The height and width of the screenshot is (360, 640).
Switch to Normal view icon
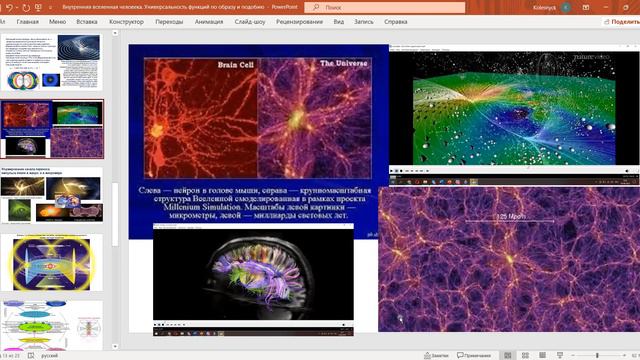click(508, 356)
